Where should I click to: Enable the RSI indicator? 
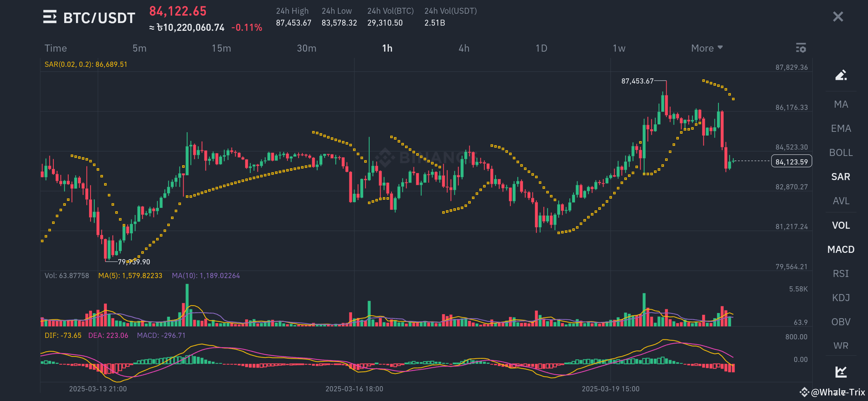pyautogui.click(x=841, y=273)
